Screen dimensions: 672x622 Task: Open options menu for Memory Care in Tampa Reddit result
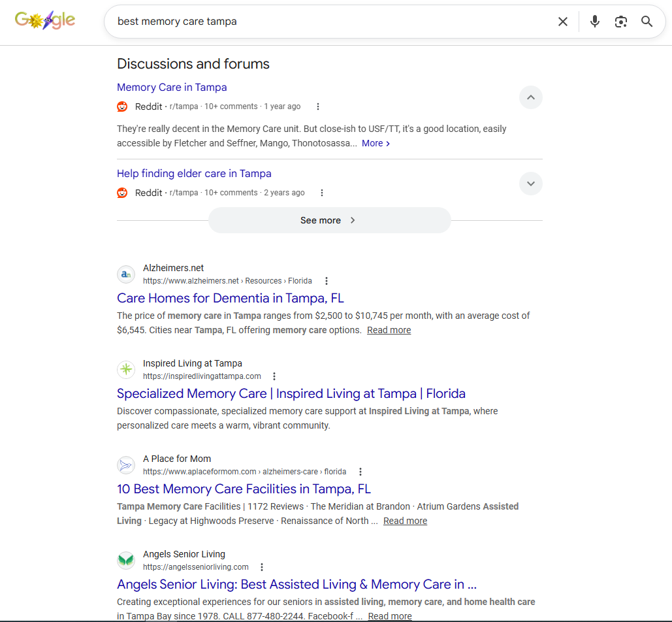point(317,106)
